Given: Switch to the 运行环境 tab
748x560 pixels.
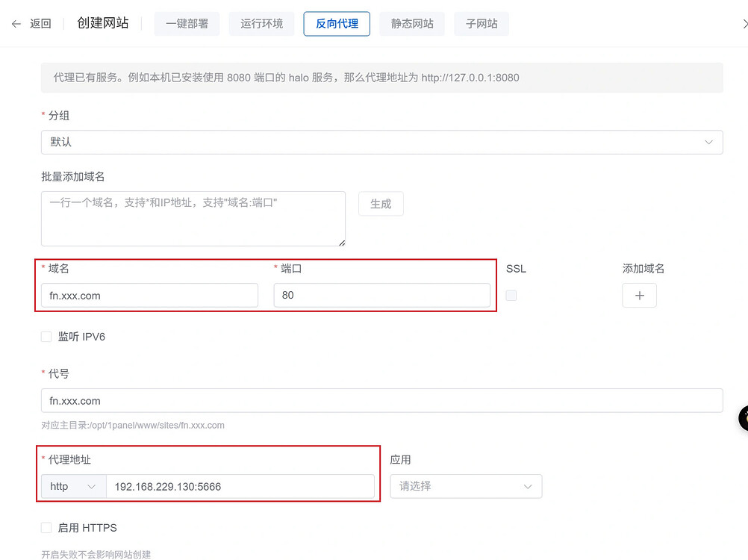Looking at the screenshot, I should (x=261, y=24).
